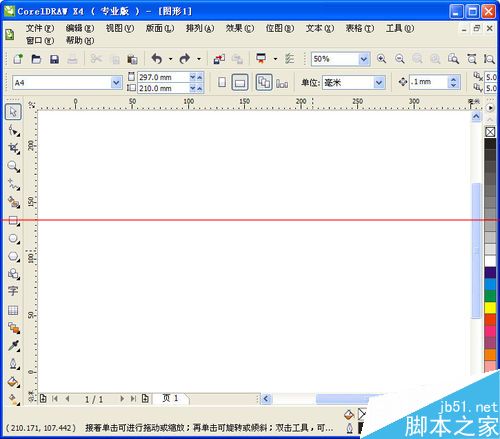Select the Text tool
The image size is (500, 439).
coord(13,291)
